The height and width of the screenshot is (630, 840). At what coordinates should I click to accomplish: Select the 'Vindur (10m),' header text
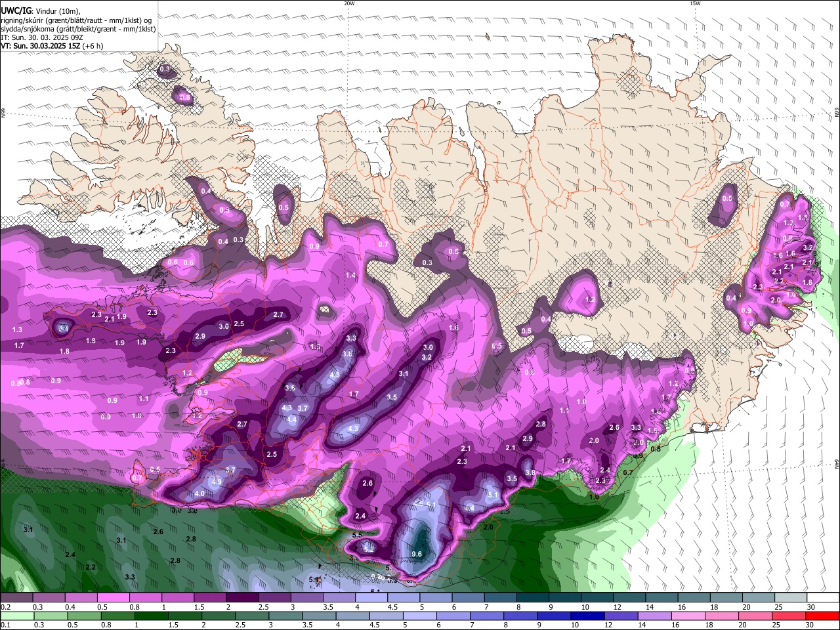coord(57,10)
